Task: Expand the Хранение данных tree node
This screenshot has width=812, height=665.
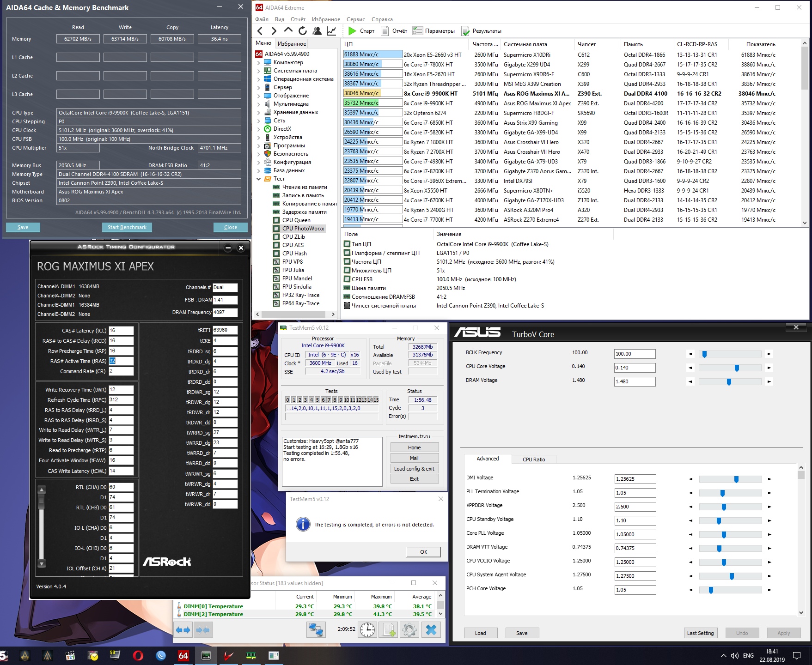Action: coord(259,112)
